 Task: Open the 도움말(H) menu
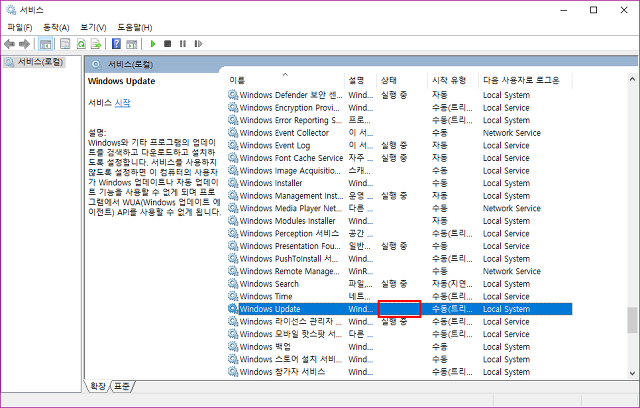(x=135, y=27)
